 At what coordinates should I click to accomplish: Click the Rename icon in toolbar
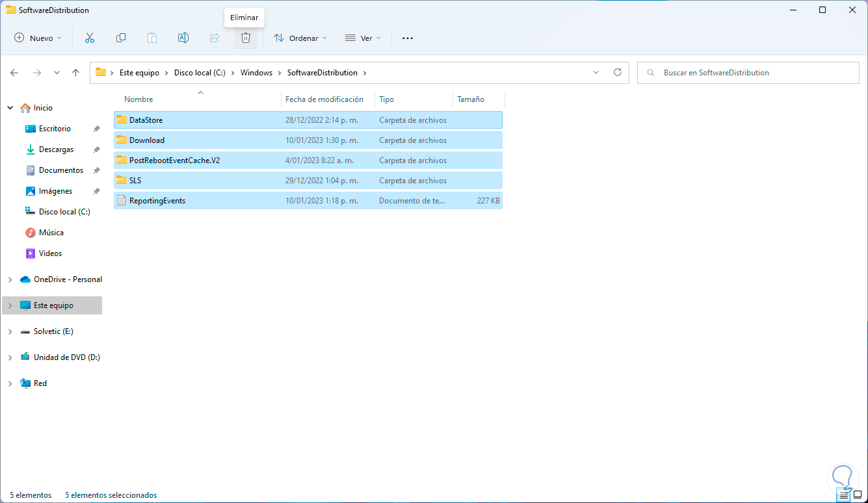[183, 38]
